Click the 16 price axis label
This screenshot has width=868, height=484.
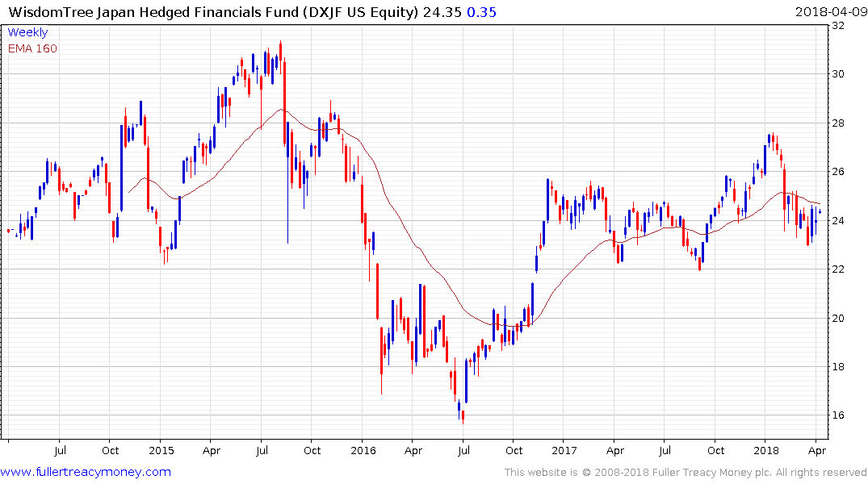[x=838, y=415]
